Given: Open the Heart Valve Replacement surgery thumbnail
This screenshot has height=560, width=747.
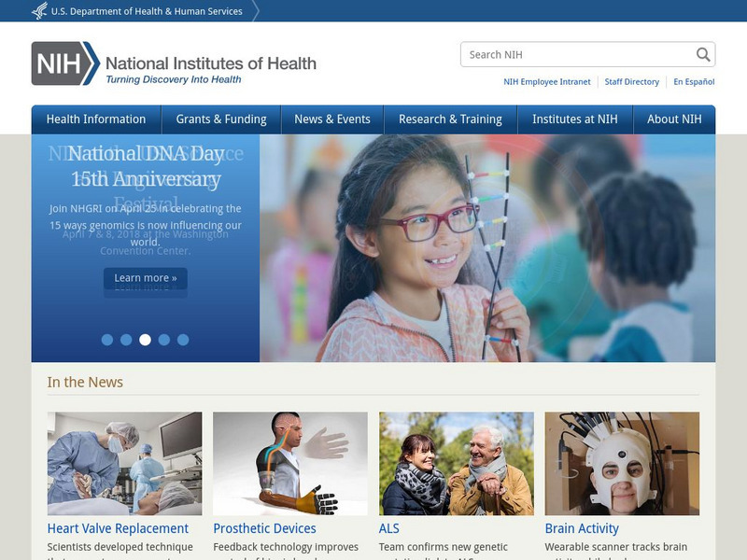Looking at the screenshot, I should click(125, 463).
